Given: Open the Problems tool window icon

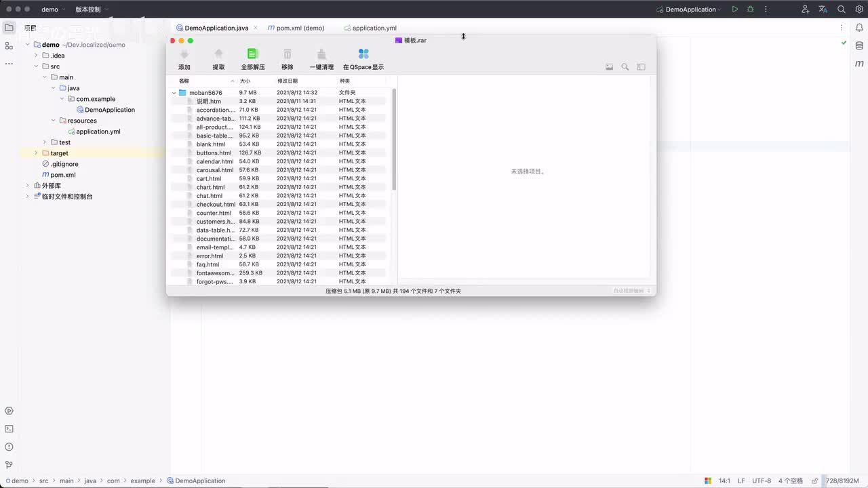Looking at the screenshot, I should (x=9, y=447).
